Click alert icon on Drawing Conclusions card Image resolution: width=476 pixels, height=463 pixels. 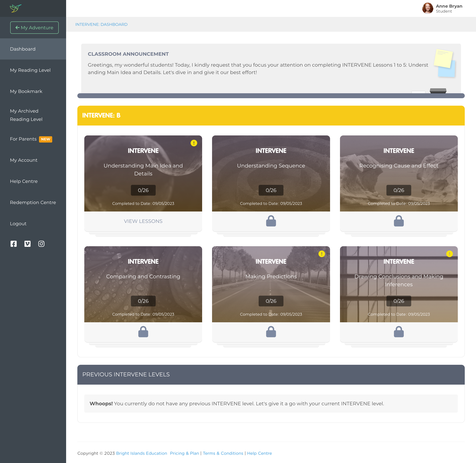tap(449, 254)
